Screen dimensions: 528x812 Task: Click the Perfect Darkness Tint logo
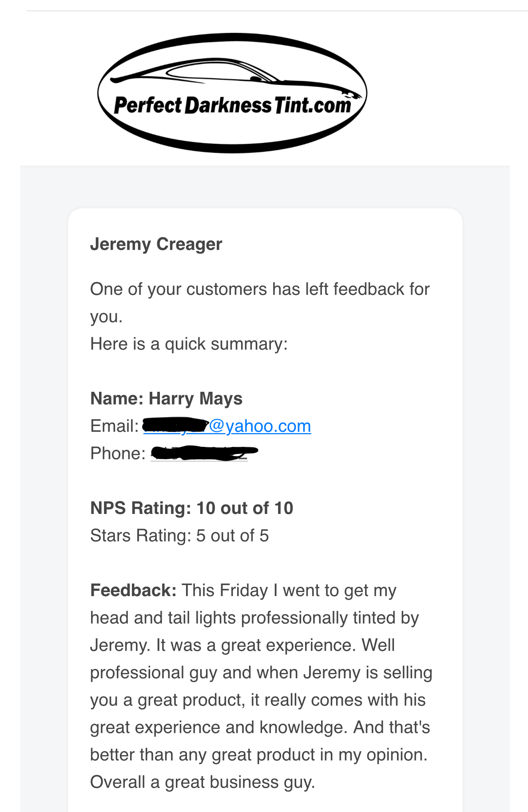pyautogui.click(x=232, y=93)
